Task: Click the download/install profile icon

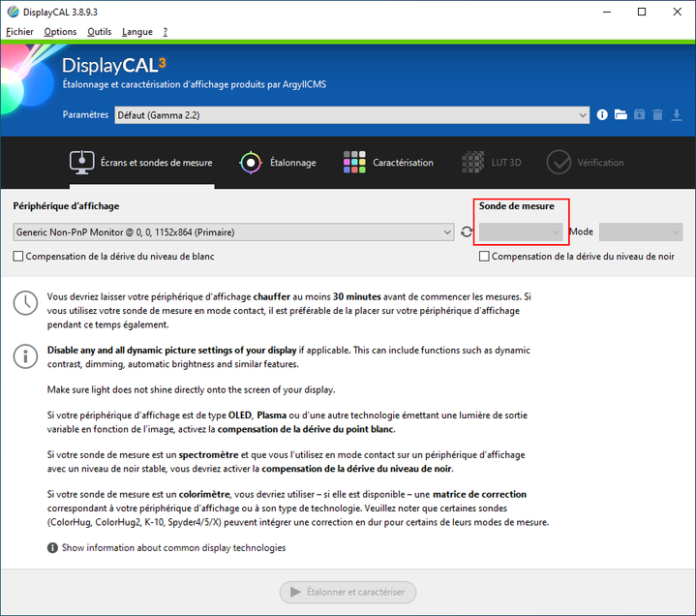Action: coord(677,114)
